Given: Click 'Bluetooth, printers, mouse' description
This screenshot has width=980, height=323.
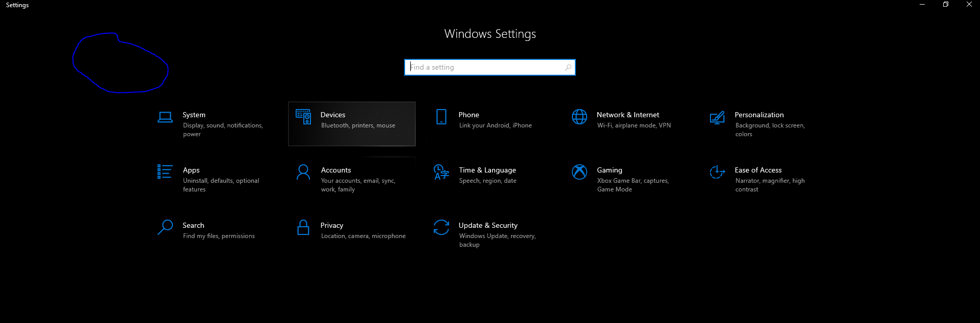Looking at the screenshot, I should click(358, 125).
